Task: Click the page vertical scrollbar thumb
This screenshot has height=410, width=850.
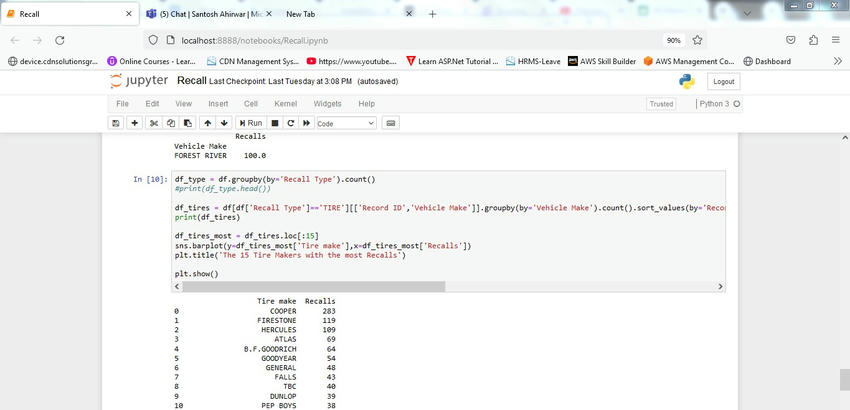Action: tap(844, 379)
